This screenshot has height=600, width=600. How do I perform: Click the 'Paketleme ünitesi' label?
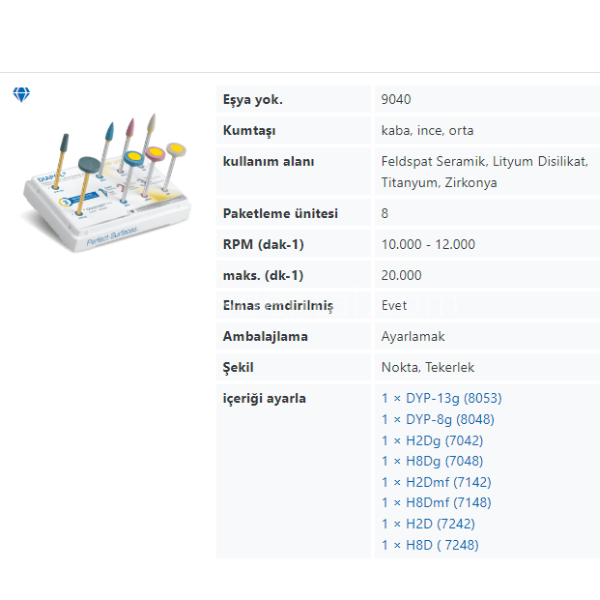click(x=280, y=213)
